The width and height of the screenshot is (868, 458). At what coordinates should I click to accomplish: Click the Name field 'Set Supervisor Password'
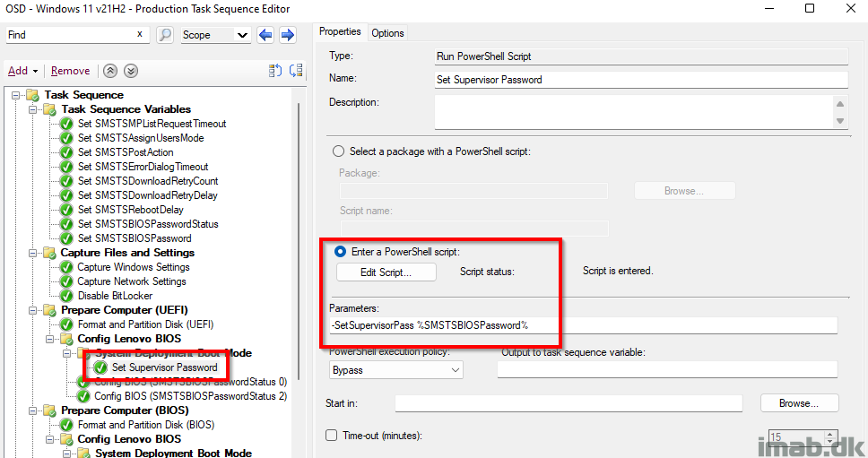pos(642,80)
